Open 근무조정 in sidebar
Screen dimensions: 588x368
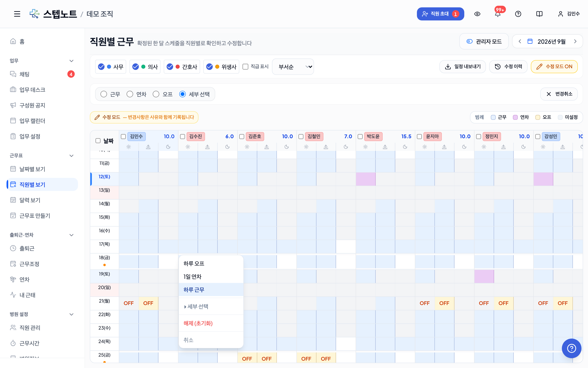pos(42,264)
